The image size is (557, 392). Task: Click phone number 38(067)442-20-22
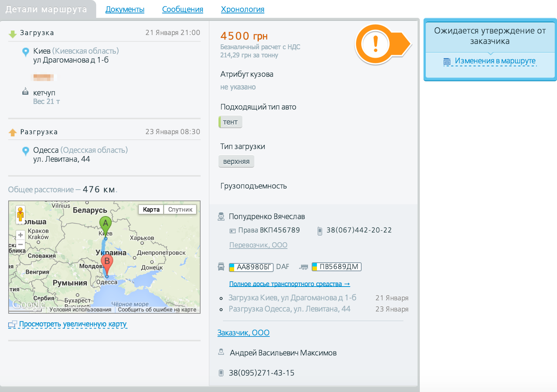(359, 230)
